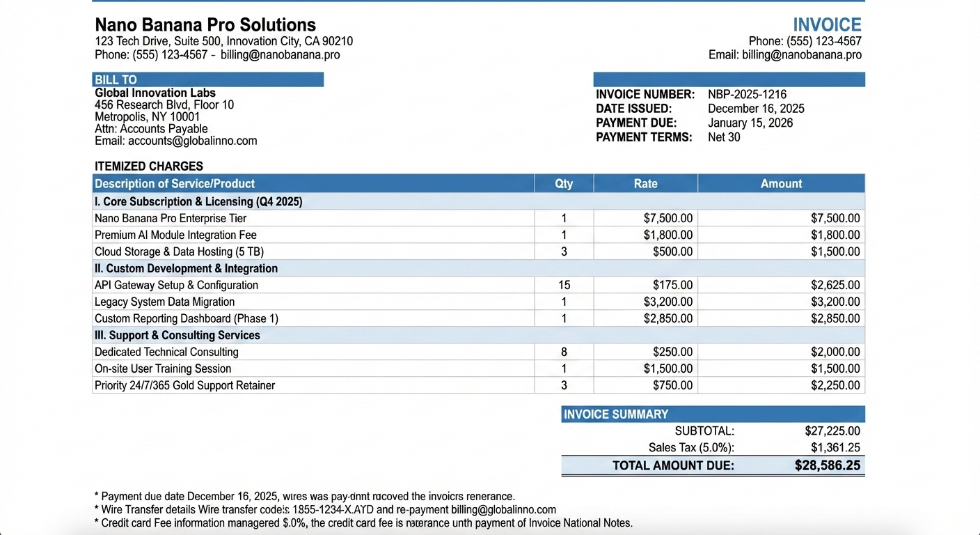Select the Sales Tax (5.0%) line
Image resolution: width=980 pixels, height=535 pixels.
(x=691, y=447)
